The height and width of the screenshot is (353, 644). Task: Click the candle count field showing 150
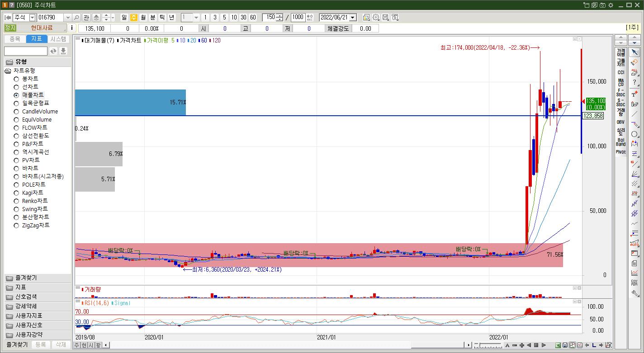pos(269,17)
